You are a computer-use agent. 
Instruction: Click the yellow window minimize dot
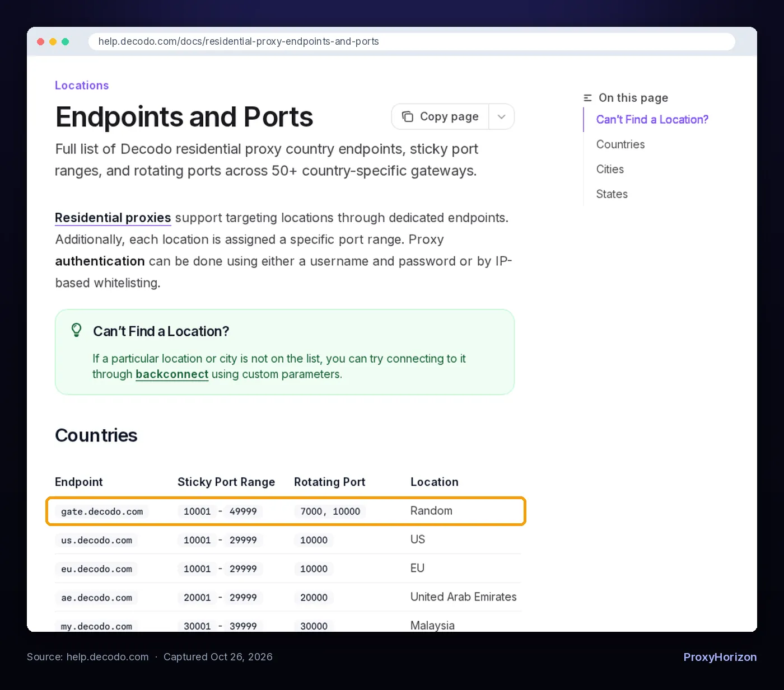pyautogui.click(x=53, y=41)
